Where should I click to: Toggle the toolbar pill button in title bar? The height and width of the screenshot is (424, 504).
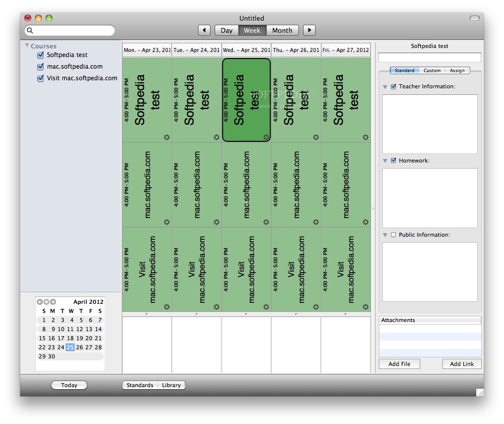point(474,18)
